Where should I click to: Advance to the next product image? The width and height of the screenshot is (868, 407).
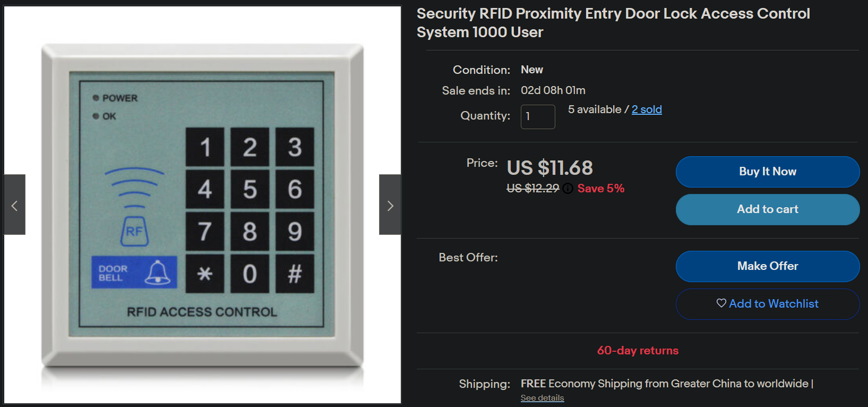(390, 205)
